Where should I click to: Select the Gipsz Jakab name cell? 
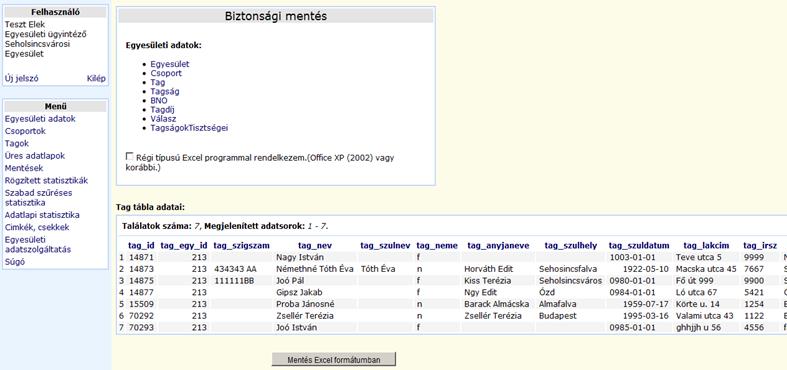299,292
